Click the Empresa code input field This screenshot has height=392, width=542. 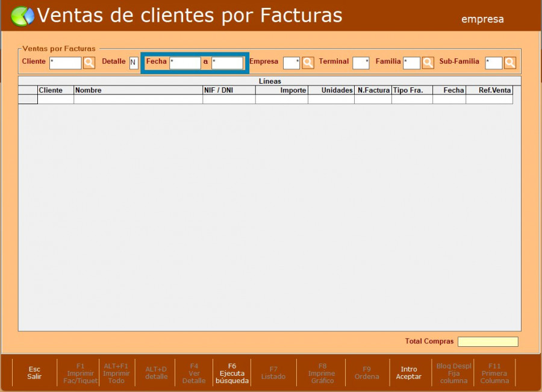click(x=291, y=63)
